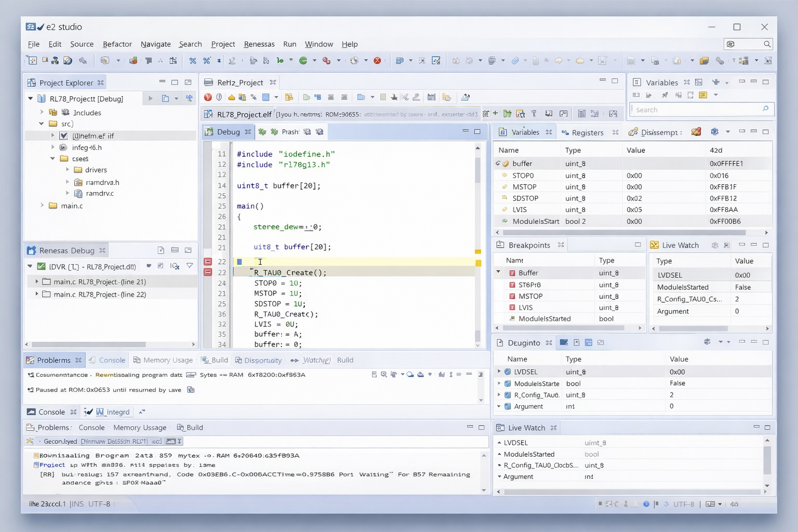Collapse the RL78_Projectt [Debug] tree node
This screenshot has width=798, height=532.
click(31, 99)
